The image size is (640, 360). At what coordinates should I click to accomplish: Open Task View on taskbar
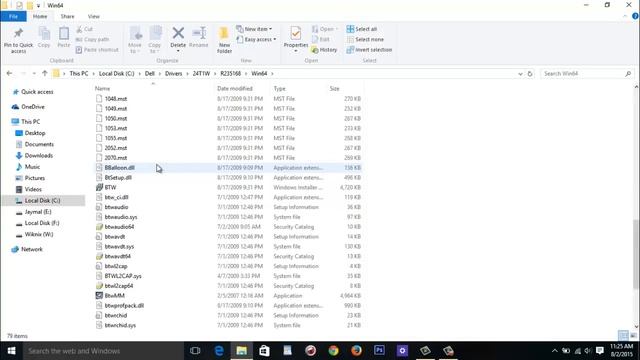(195, 351)
